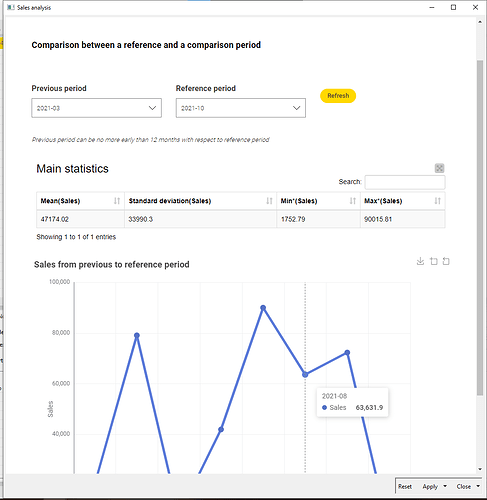Viewport: 487px width, 500px height.
Task: Select the 90015.81 maximum cell
Action: point(403,219)
